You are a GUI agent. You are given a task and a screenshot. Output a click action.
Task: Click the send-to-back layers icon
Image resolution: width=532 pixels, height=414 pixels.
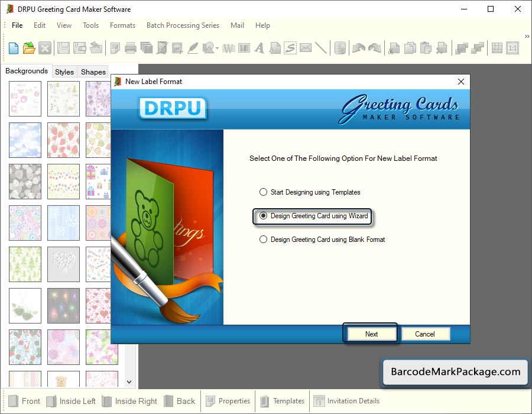click(478, 48)
